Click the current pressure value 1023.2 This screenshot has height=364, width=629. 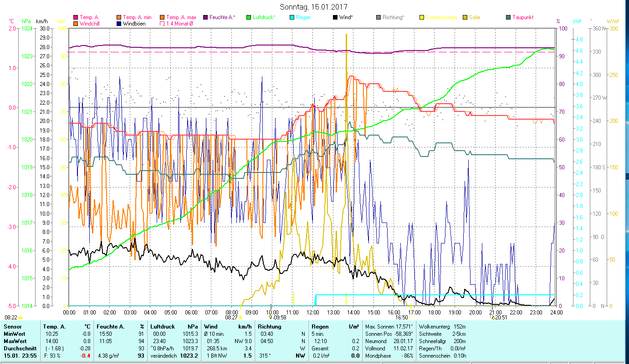[190, 356]
